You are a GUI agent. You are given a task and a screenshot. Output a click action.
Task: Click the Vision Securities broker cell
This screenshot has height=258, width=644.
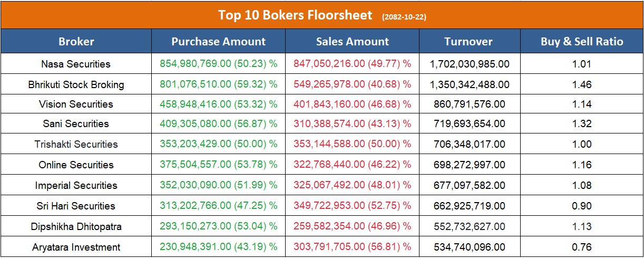tap(76, 104)
